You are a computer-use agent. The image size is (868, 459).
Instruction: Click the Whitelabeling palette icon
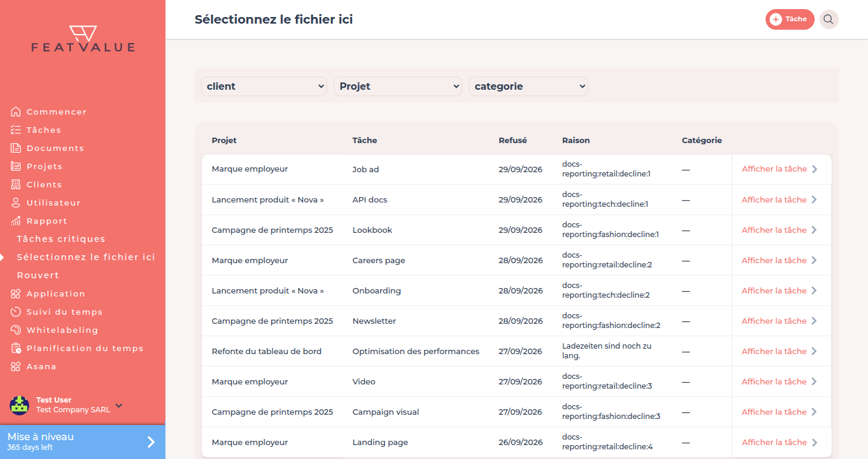pyautogui.click(x=16, y=330)
